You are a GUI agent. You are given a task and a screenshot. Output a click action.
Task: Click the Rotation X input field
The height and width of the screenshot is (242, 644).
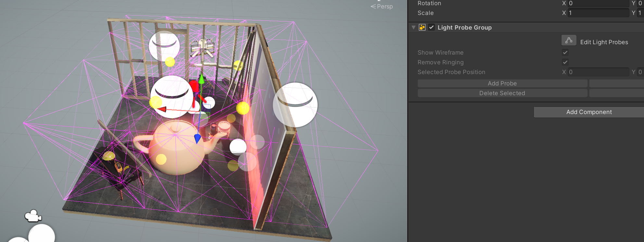[598, 3]
